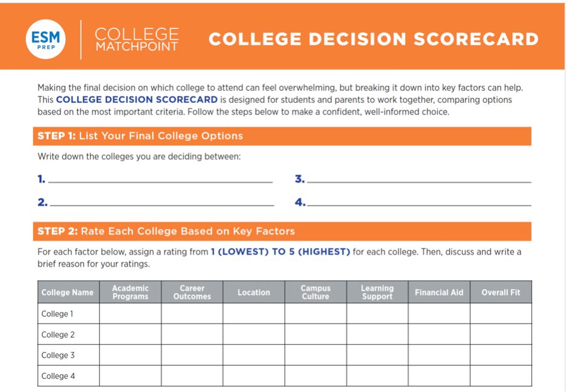This screenshot has width=566, height=392.
Task: Click College 1 Academic Programs rating cell
Action: pos(130,313)
